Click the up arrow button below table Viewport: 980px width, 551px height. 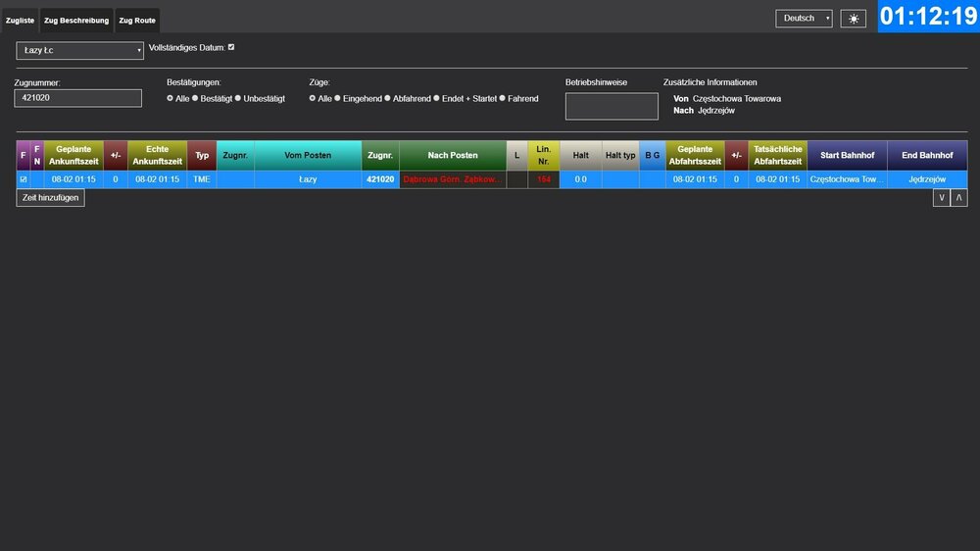click(959, 198)
